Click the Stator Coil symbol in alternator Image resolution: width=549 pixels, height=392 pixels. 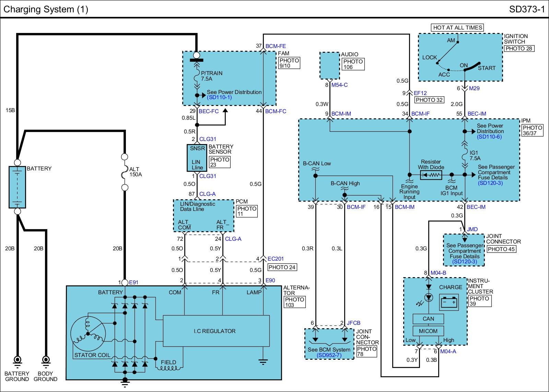(x=87, y=333)
